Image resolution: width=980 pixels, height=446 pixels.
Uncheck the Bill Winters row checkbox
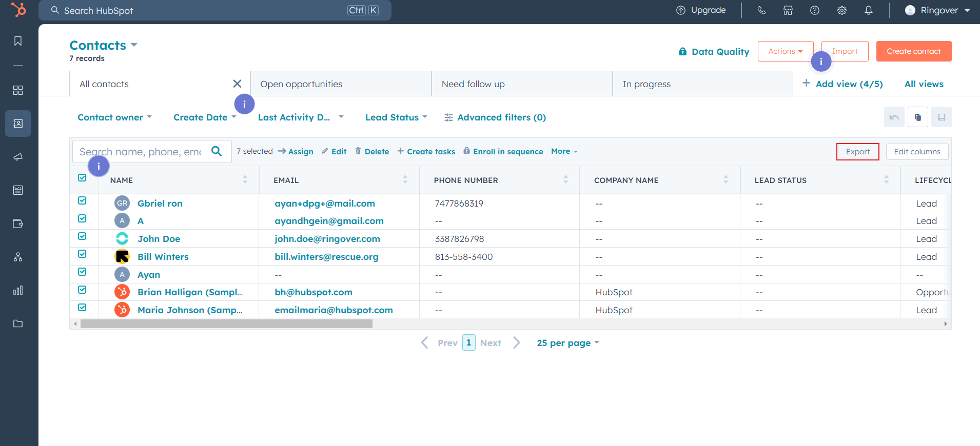coord(82,254)
